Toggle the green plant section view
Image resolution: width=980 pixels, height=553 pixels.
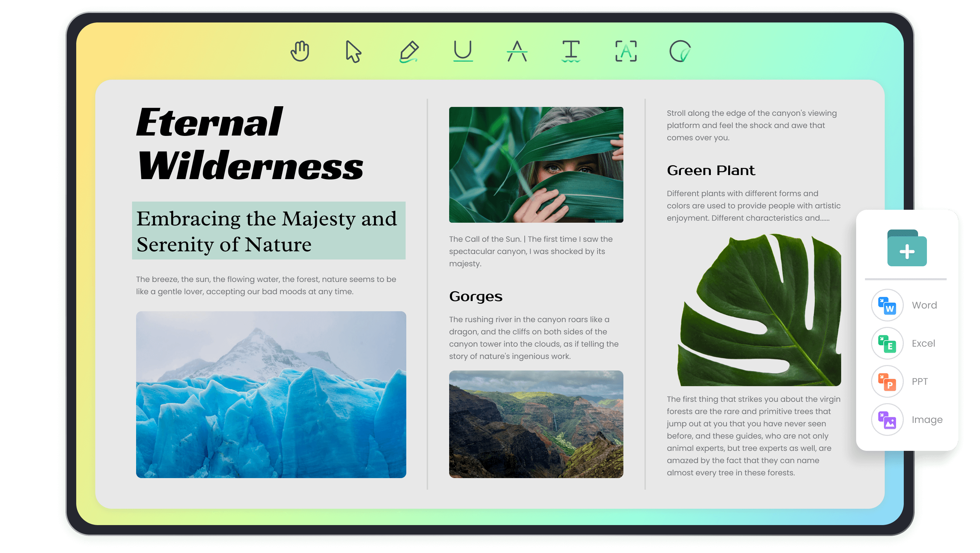pyautogui.click(x=710, y=170)
